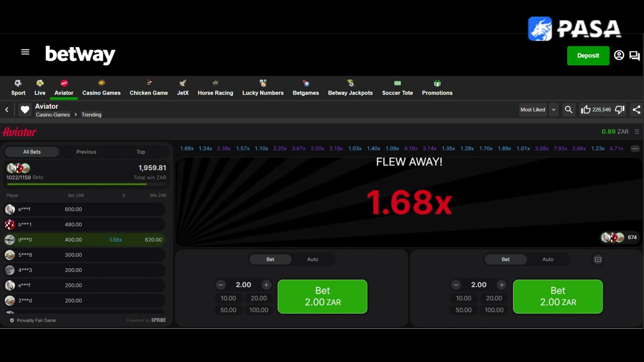Select the 4.16x round result
Screen dimensions: 644x362
click(411, 148)
